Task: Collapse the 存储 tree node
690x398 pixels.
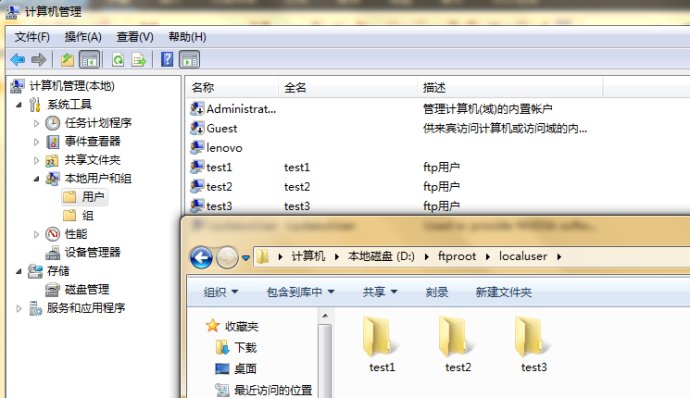Action: point(18,271)
